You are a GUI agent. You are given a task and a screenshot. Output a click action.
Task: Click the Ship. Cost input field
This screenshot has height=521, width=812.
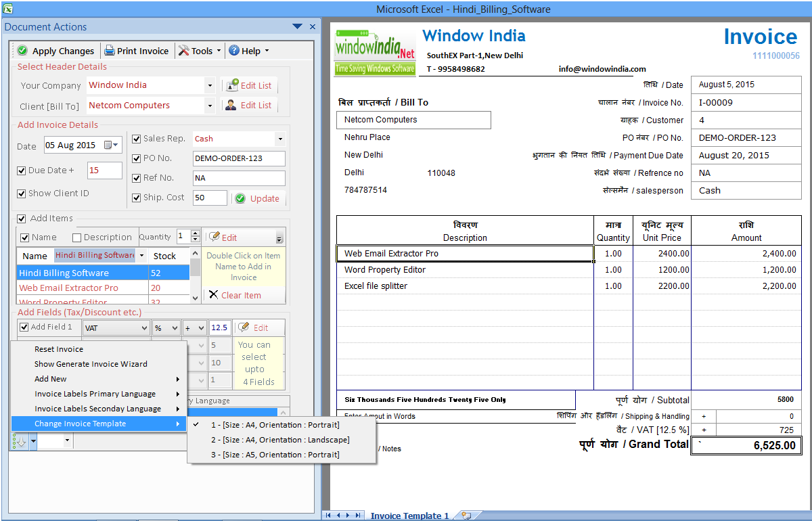pyautogui.click(x=210, y=198)
